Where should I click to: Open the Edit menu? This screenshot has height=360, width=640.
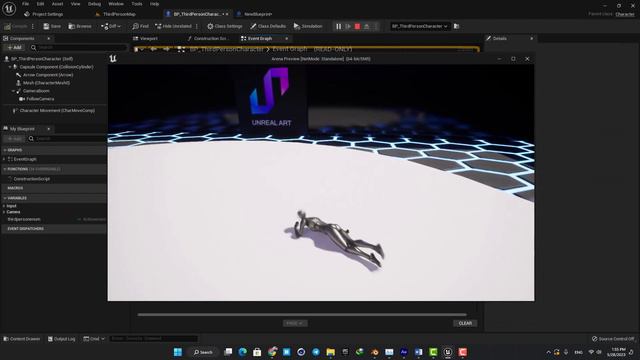40,4
